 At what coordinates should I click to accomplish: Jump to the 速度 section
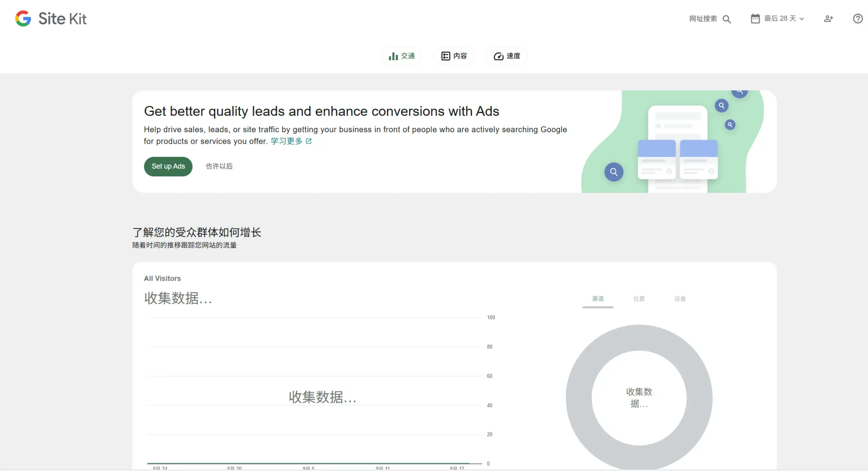tap(507, 56)
